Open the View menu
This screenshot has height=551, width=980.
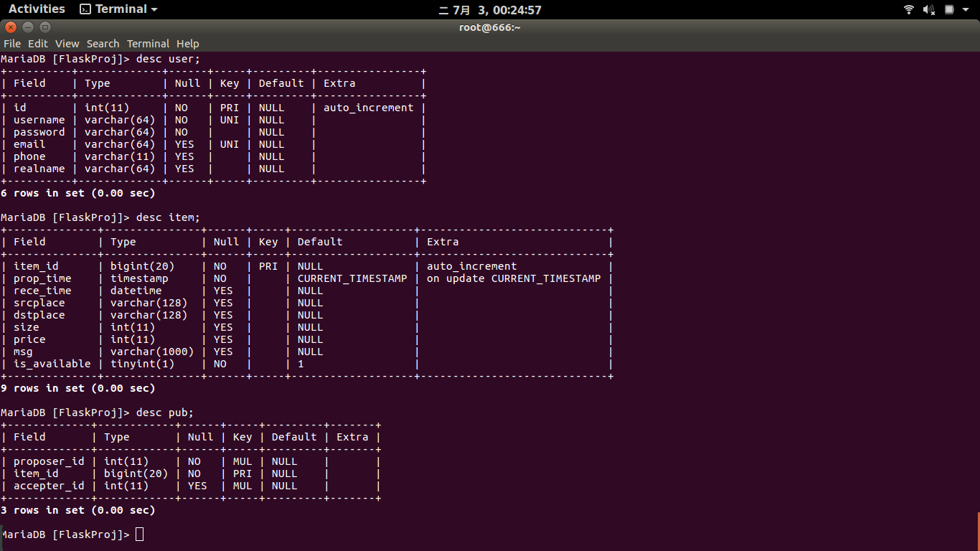point(67,44)
